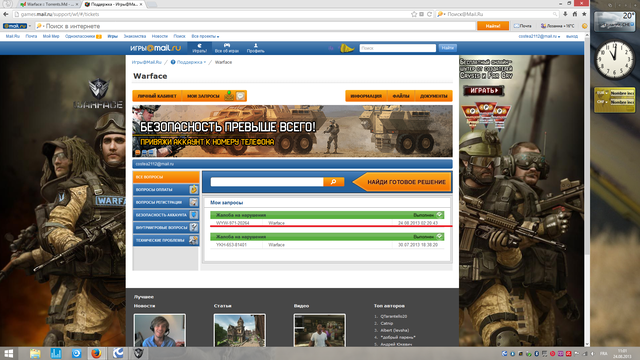Screen dimensions: 640x360
Task: Click the yellow horn icon in header
Action: [x=347, y=49]
